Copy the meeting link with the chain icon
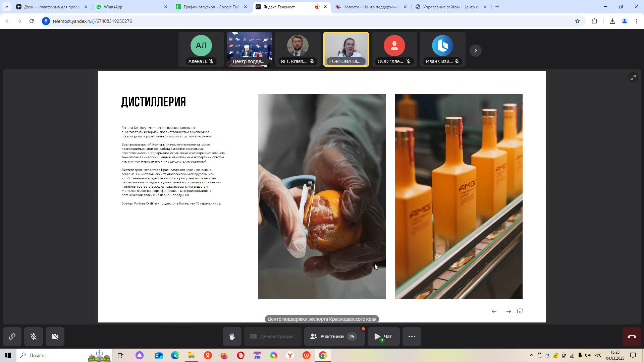Screen dimensions: 644x362 pyautogui.click(x=12, y=337)
